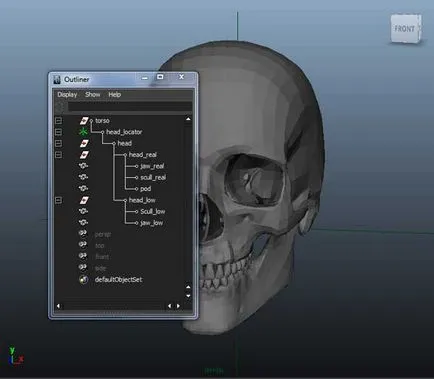Click the horizontal scroll right arrow
The width and height of the screenshot is (434, 379).
(178, 306)
